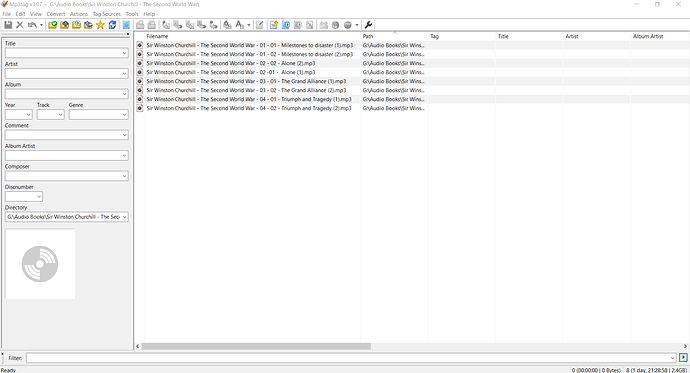The image size is (690, 373).
Task: Open the Directory path dropdown
Action: click(125, 217)
